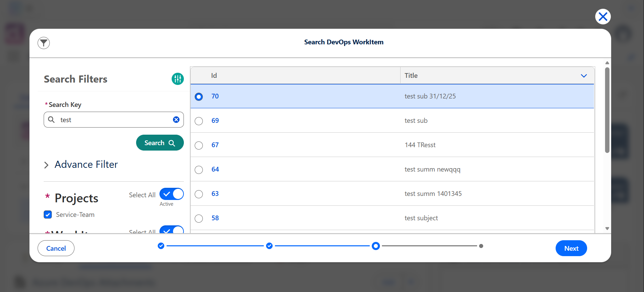Click the dialog vertical scrollbar thumb
The height and width of the screenshot is (292, 644).
pyautogui.click(x=607, y=110)
